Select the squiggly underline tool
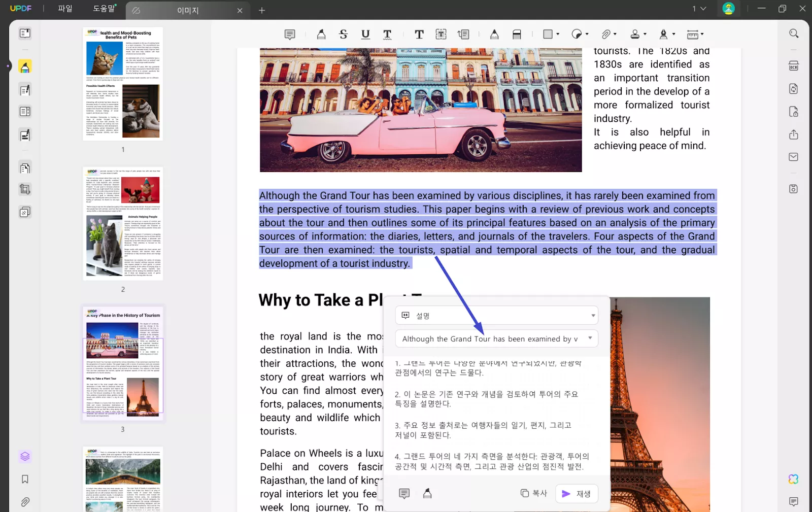 click(387, 34)
